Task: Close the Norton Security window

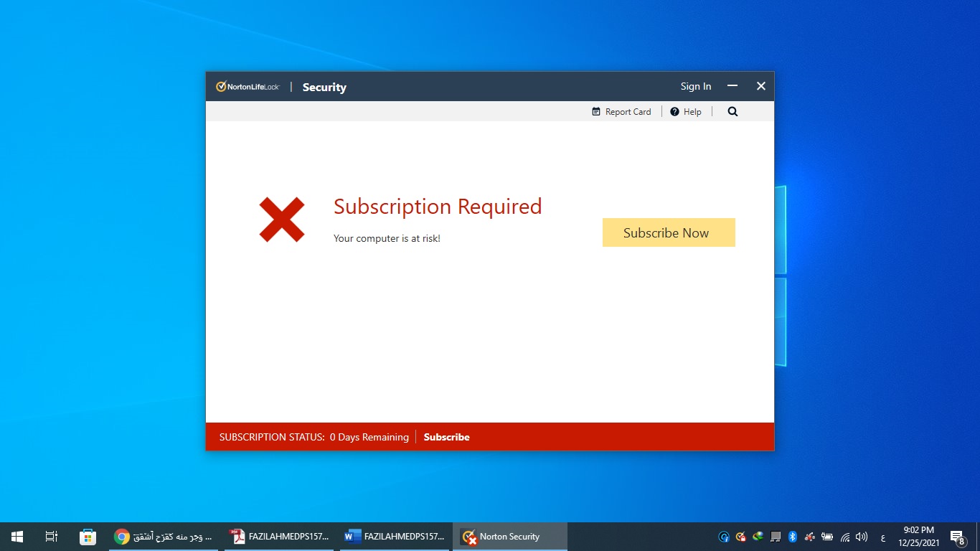Action: tap(761, 86)
